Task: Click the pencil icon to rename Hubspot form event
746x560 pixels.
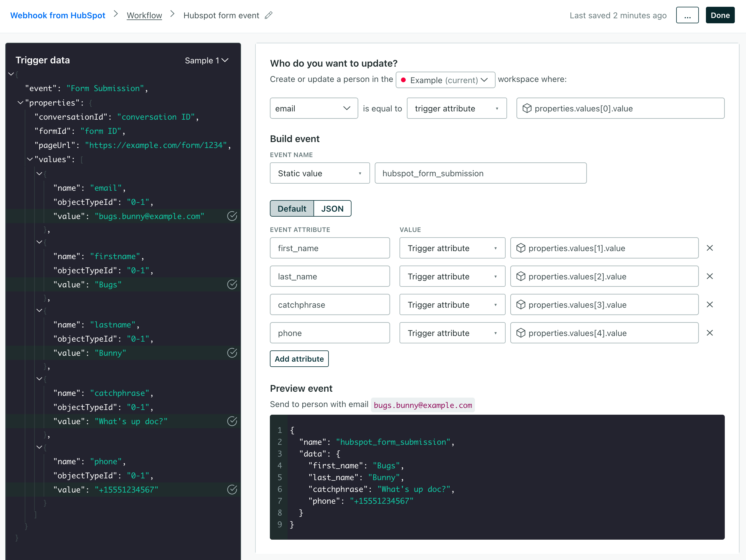Action: pos(268,15)
